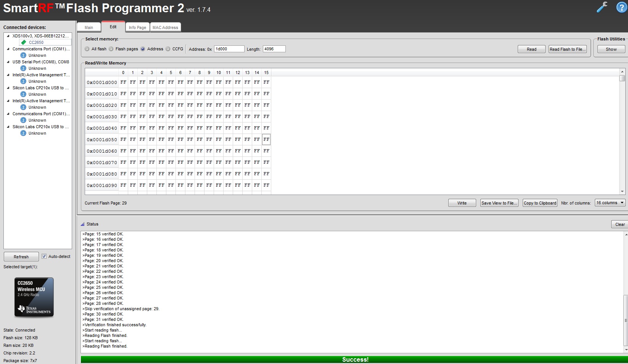Collapse the USB Serial Port COM8 node

click(8, 62)
